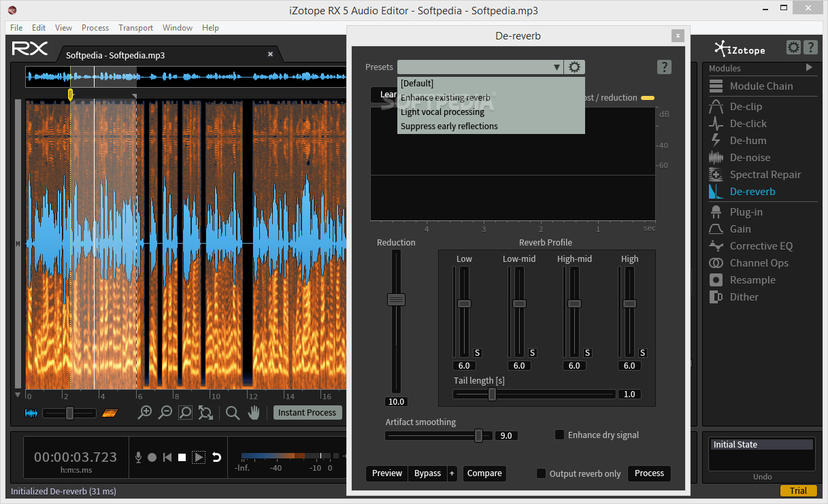Open the plus menu beside Bypass

[x=452, y=473]
